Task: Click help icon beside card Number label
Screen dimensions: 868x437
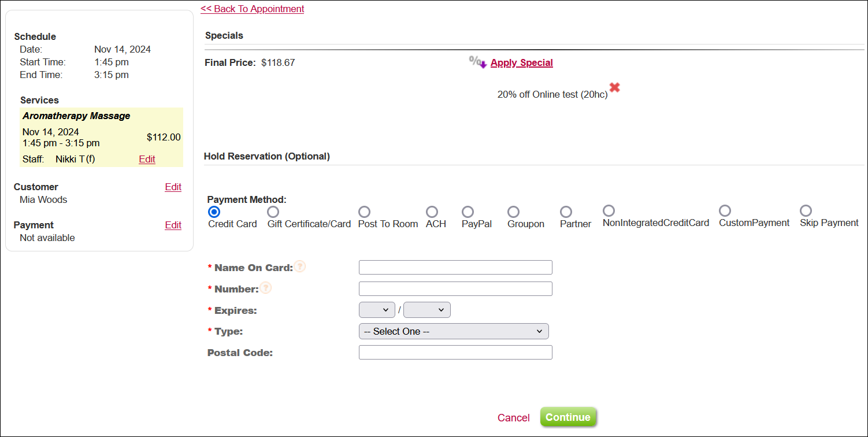Action: coord(265,288)
